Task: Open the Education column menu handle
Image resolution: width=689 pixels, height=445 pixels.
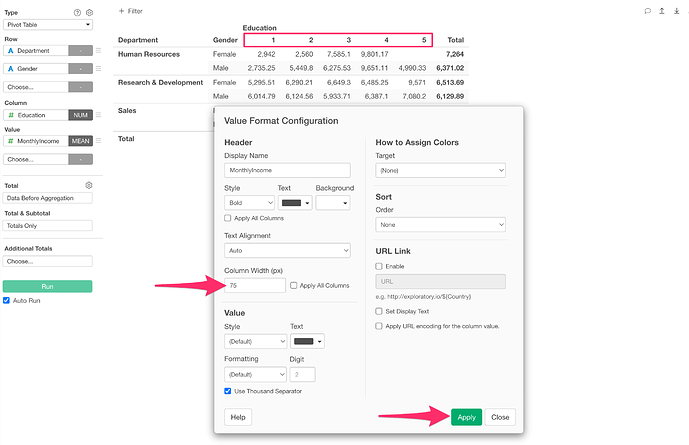Action: click(x=98, y=115)
